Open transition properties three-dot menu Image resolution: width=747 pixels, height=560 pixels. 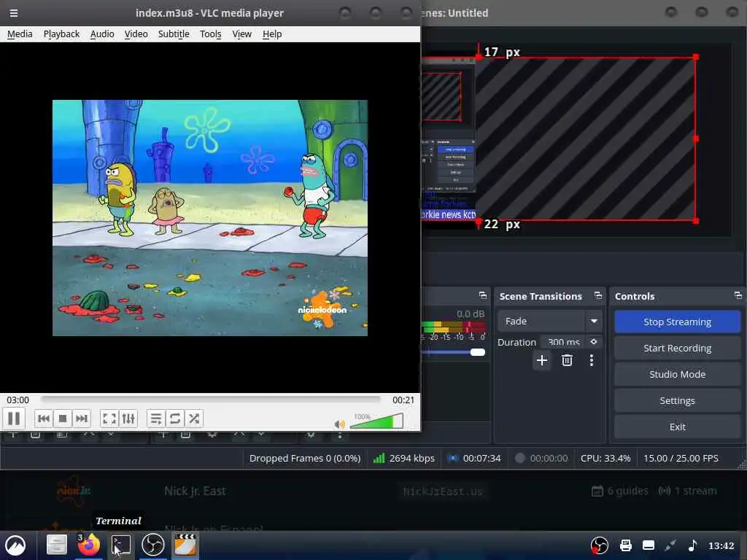(592, 360)
